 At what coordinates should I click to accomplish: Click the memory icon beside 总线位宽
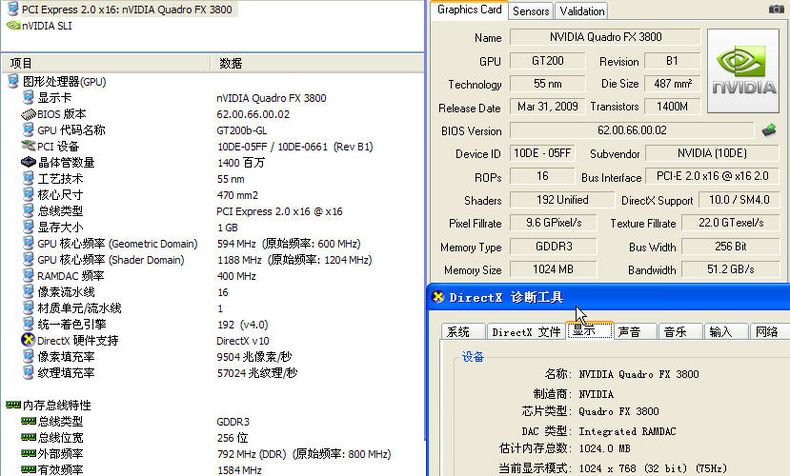pyautogui.click(x=28, y=437)
